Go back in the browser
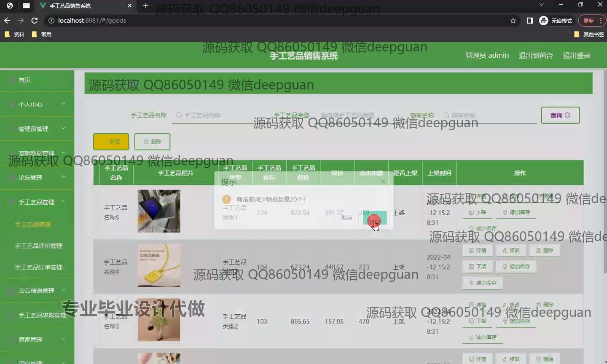Screen dimensions: 607x364 7,20
